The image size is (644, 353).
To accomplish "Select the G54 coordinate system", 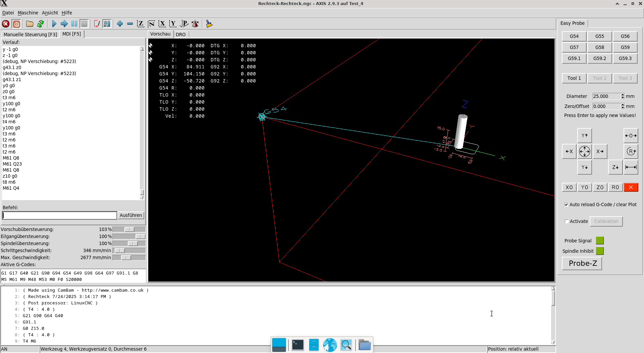I will 574,36.
